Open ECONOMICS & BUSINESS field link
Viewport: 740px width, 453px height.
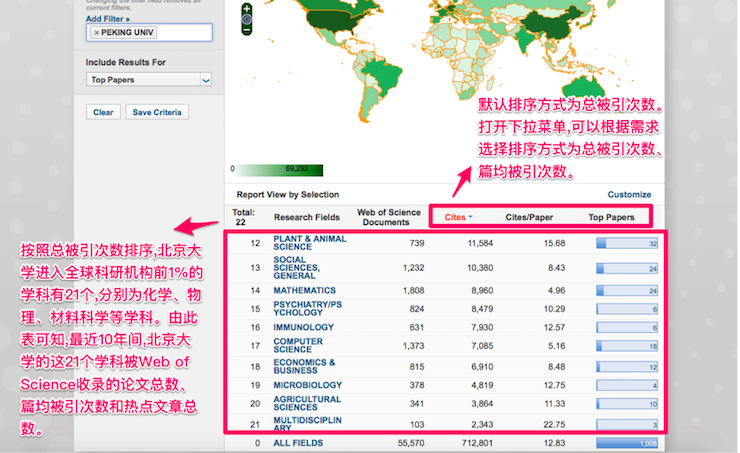(304, 366)
